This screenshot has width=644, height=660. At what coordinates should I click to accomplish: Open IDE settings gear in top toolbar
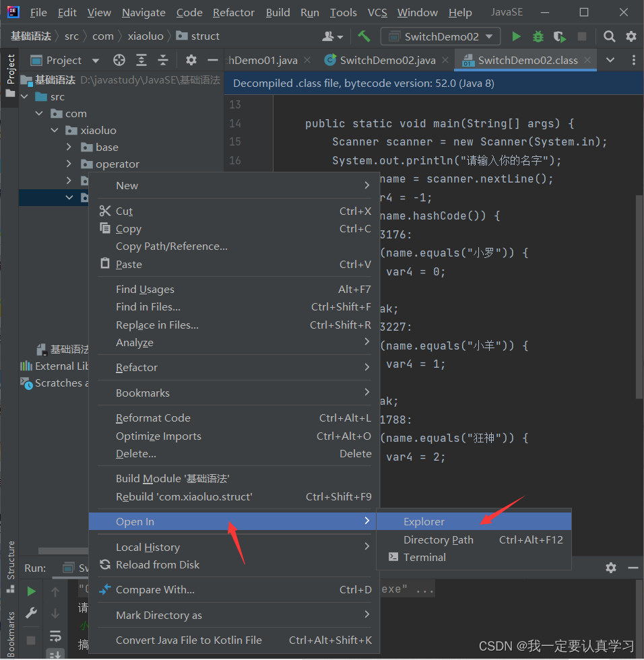tap(631, 36)
